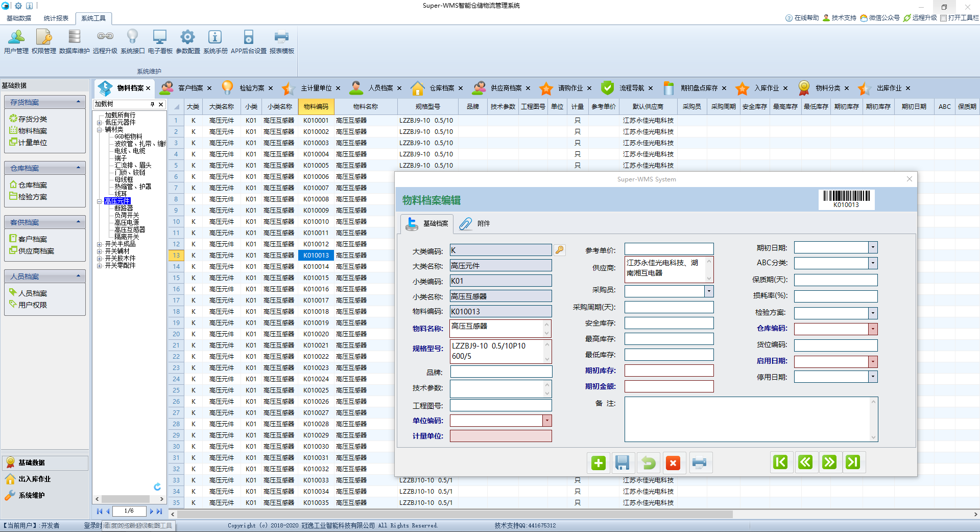The image size is (980, 532).
Task: Open 参数配置 gear settings
Action: [188, 41]
